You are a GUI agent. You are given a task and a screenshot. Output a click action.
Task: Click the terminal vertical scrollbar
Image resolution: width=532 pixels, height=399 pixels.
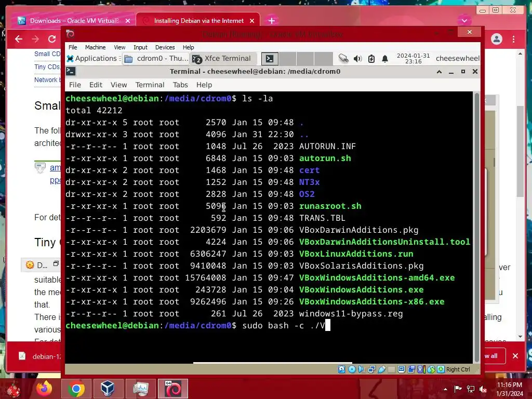point(477,227)
